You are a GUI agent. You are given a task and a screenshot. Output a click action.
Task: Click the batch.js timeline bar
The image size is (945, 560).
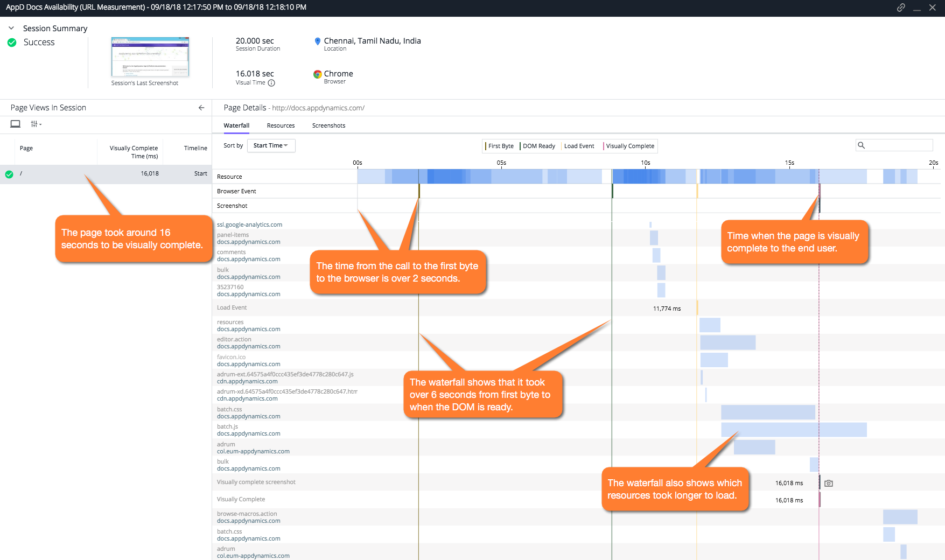794,430
